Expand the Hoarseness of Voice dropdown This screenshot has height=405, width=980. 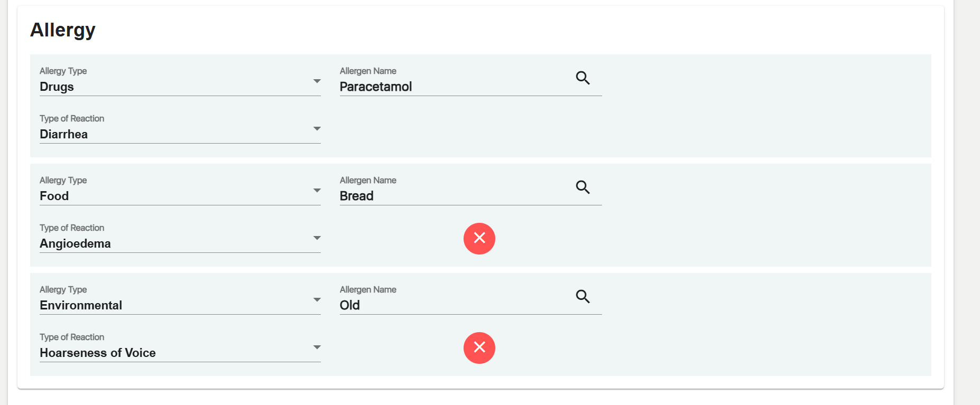(x=180, y=353)
